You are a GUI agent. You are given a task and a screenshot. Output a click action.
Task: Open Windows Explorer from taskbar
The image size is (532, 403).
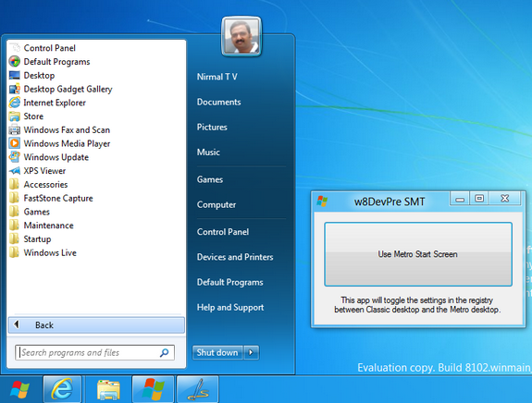click(108, 389)
